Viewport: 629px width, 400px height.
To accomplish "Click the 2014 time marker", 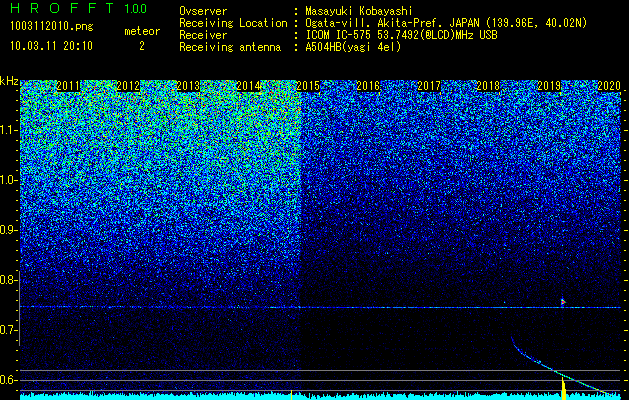I will (x=248, y=86).
